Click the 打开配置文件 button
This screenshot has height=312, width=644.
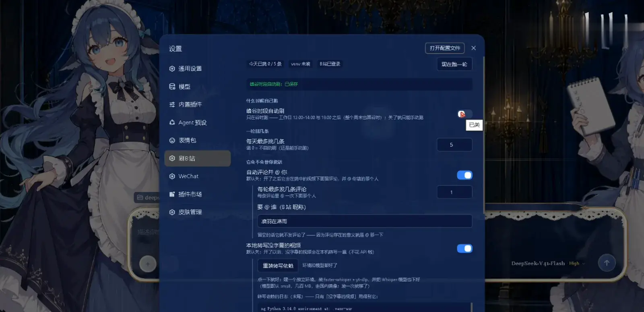(445, 48)
